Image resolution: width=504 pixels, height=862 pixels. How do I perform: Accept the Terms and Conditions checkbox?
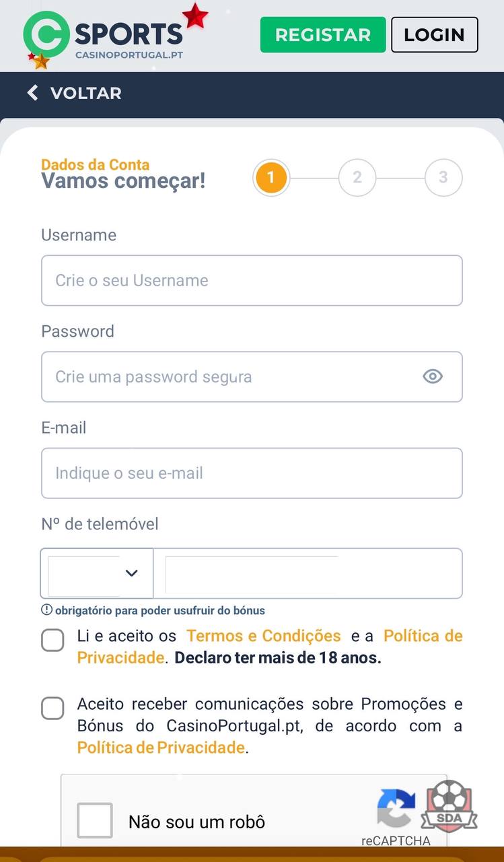coord(52,640)
